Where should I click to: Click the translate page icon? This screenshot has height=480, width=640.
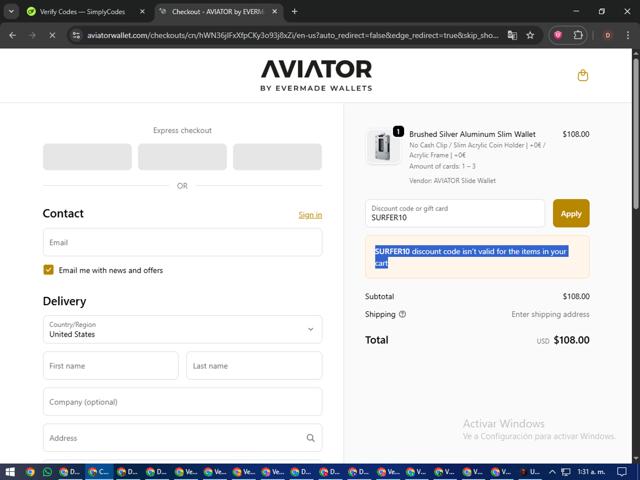512,36
